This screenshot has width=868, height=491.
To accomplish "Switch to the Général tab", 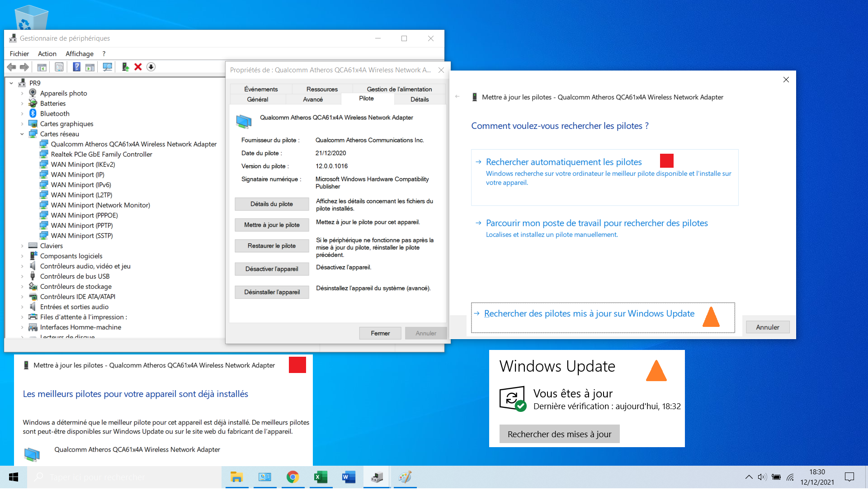I will (258, 99).
